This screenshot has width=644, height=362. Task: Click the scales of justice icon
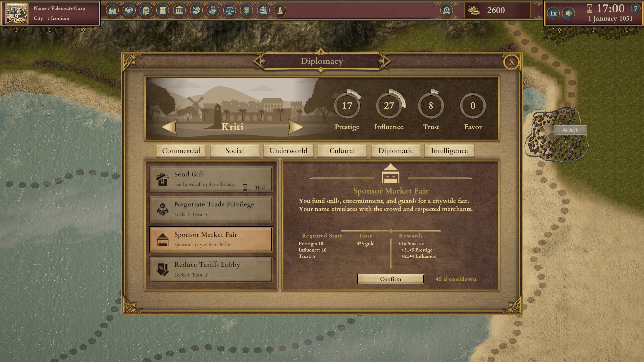230,11
